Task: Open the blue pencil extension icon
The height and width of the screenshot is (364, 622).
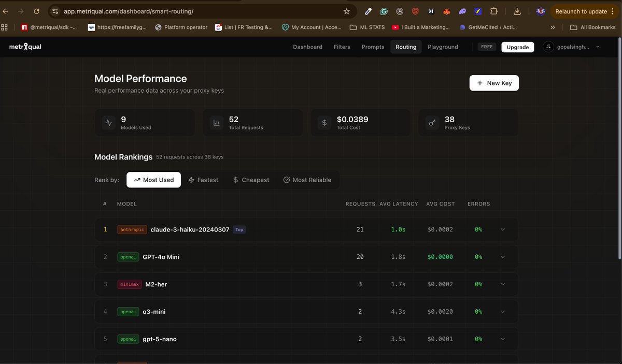Action: (x=478, y=11)
